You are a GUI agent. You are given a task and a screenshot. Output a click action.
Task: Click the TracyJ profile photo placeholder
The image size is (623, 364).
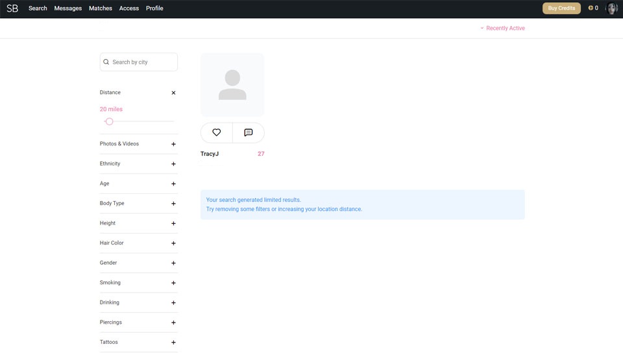pyautogui.click(x=232, y=85)
